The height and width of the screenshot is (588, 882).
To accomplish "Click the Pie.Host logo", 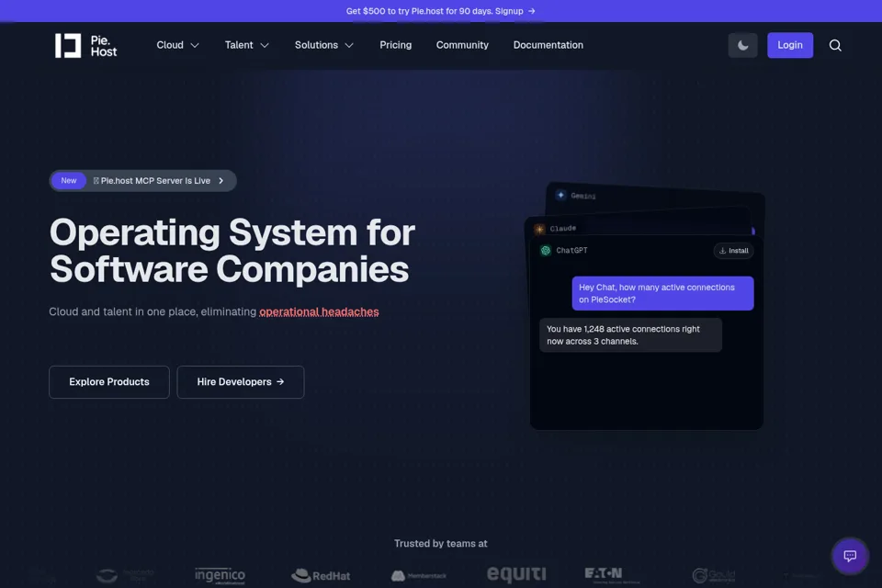I will pos(86,46).
